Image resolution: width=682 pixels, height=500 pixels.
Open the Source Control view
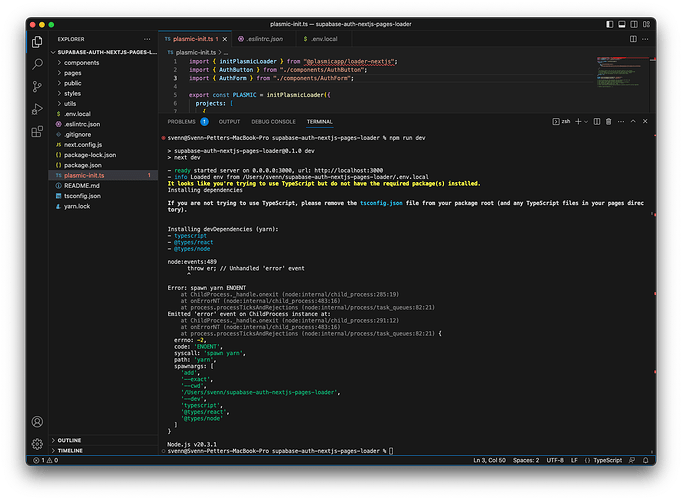tap(37, 87)
